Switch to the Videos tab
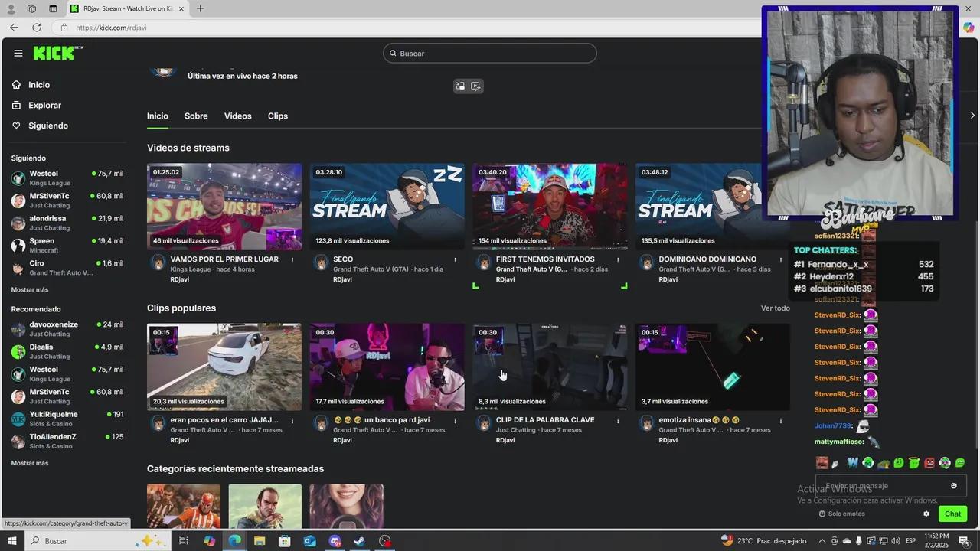 coord(237,116)
